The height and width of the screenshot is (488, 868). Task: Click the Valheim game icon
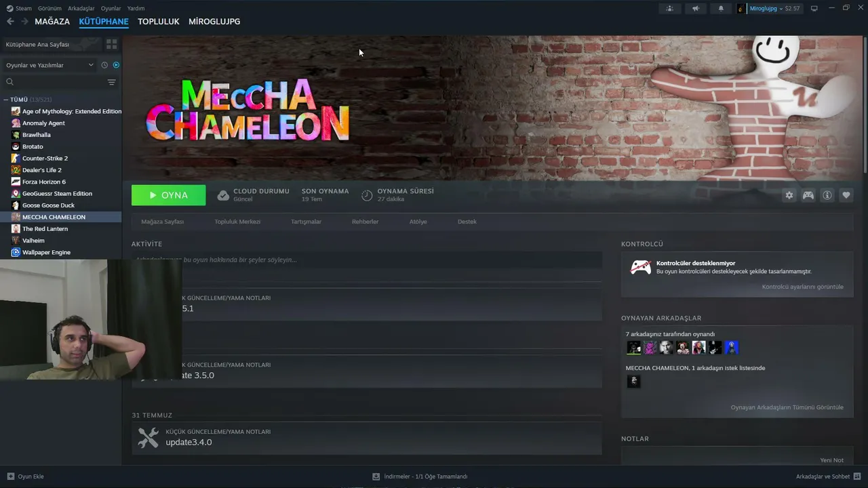[x=16, y=241]
